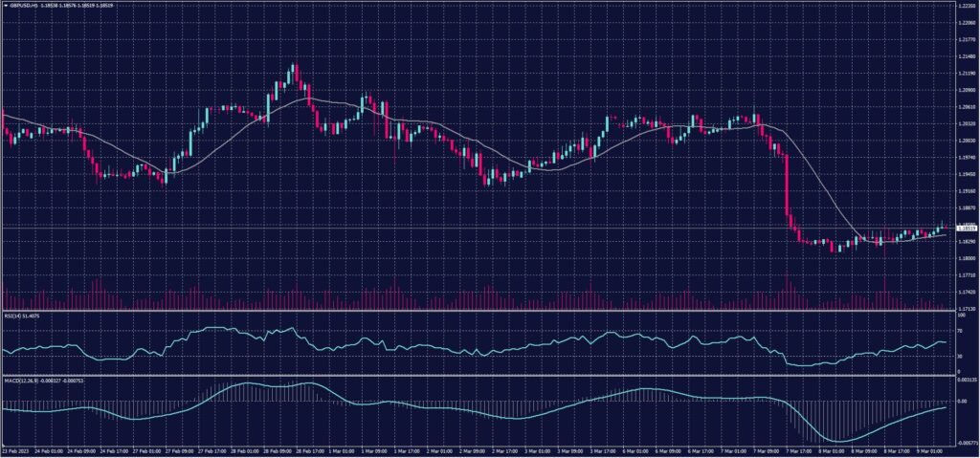Click the RSI line at its lowest trough

pos(802,365)
